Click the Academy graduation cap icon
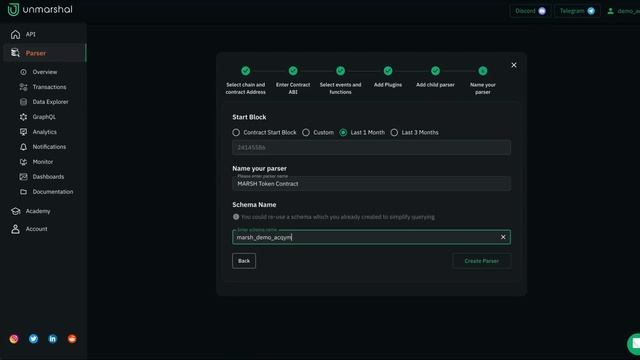 click(16, 211)
